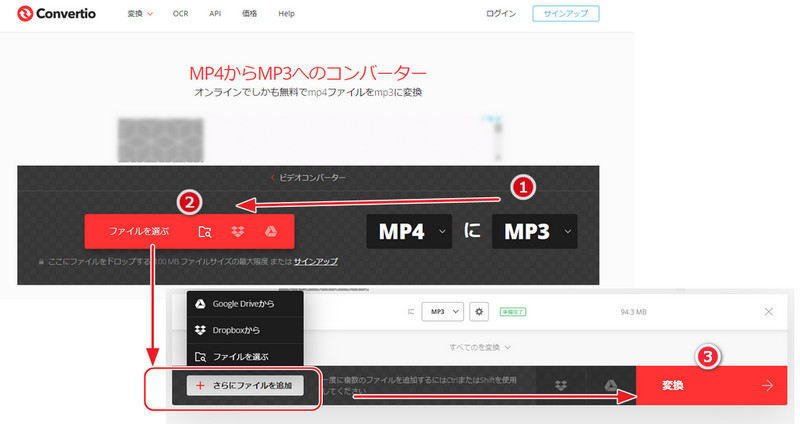
Task: Select Google Driveから menu entry
Action: [245, 304]
